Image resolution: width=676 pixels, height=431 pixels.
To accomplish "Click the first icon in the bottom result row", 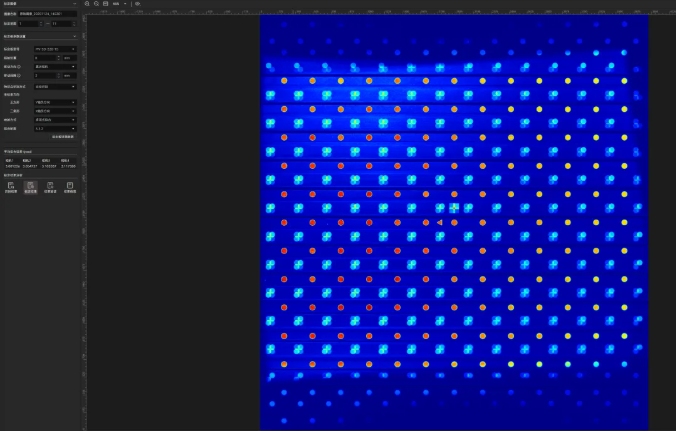I will (11, 186).
